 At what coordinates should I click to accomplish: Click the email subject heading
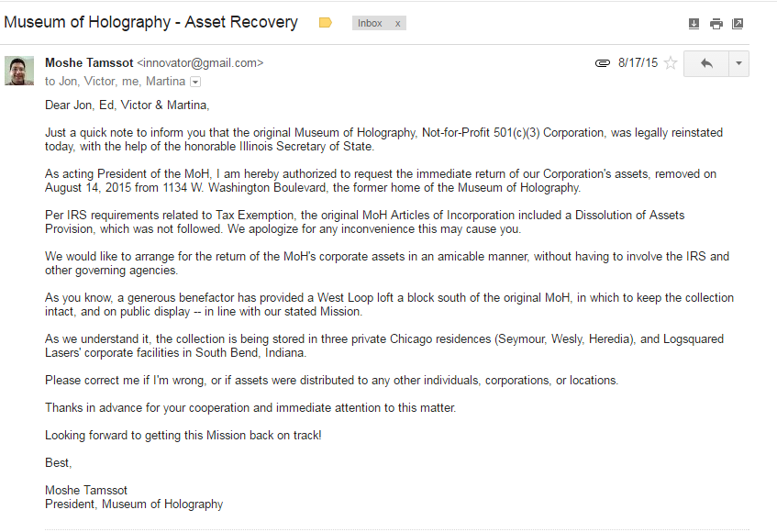click(x=151, y=22)
